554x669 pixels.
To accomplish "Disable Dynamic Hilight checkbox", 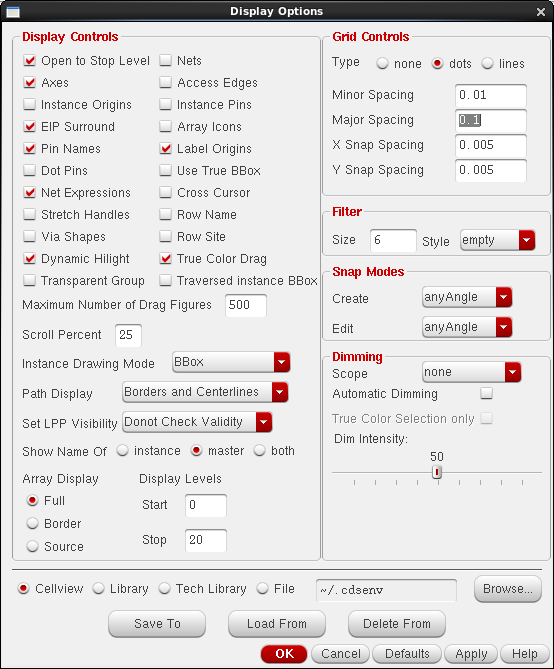I will (29, 258).
